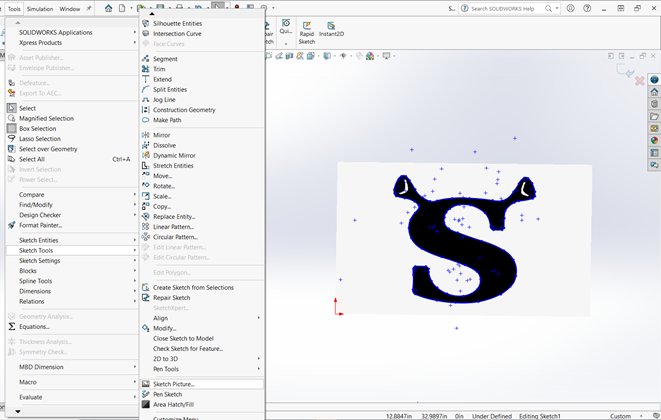Open the user account icon
Image resolution: width=661 pixels, height=420 pixels.
570,8
